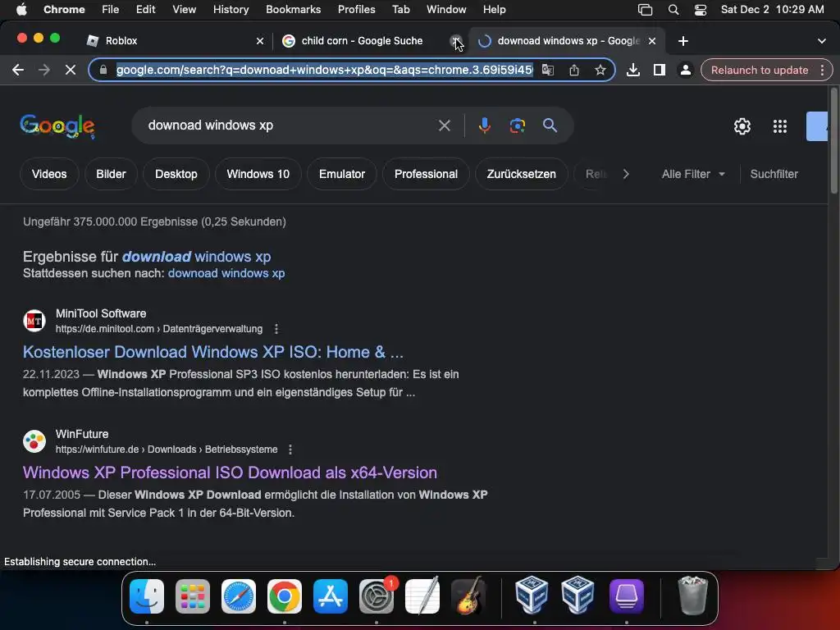Open Spotlight search in menu bar

click(x=673, y=10)
